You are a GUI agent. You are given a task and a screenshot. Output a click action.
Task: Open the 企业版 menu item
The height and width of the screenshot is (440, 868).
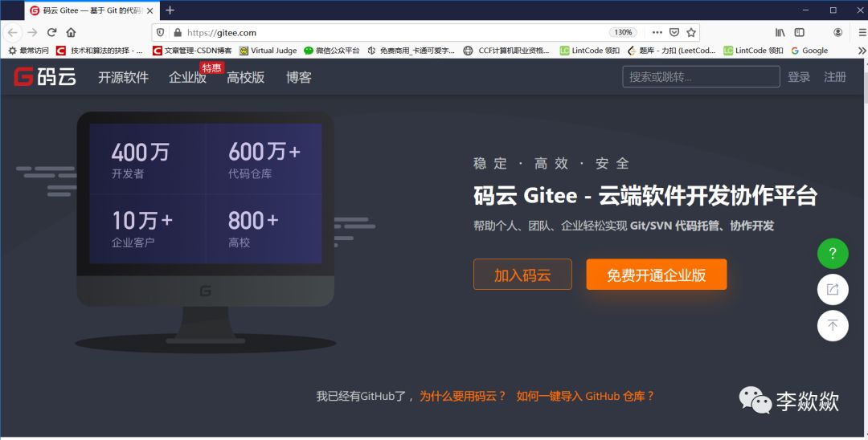click(x=187, y=77)
